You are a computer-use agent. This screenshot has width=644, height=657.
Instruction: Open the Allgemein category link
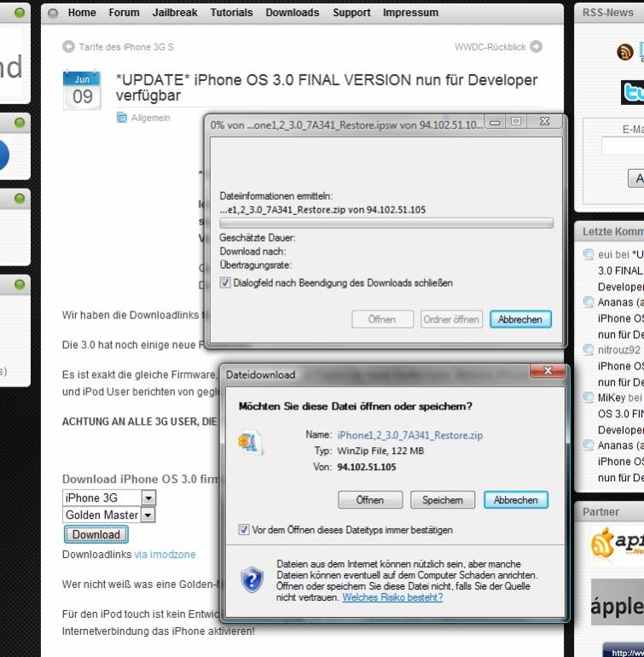pos(150,118)
